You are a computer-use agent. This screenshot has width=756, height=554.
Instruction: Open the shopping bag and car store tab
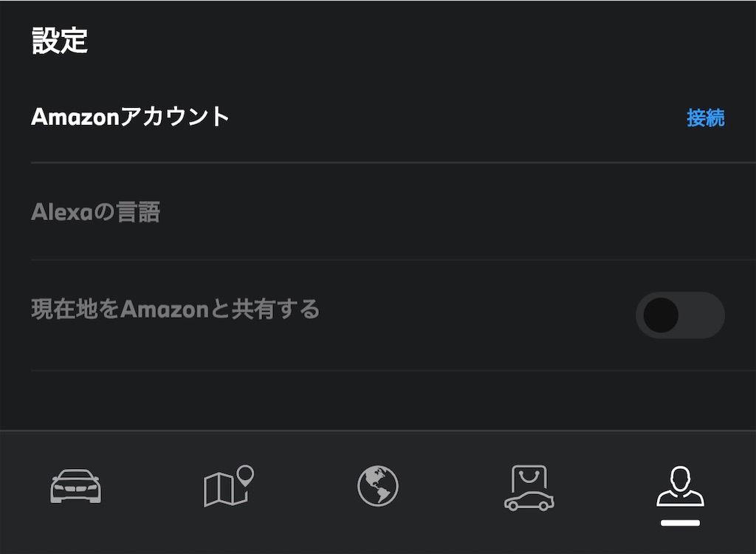[x=529, y=488]
